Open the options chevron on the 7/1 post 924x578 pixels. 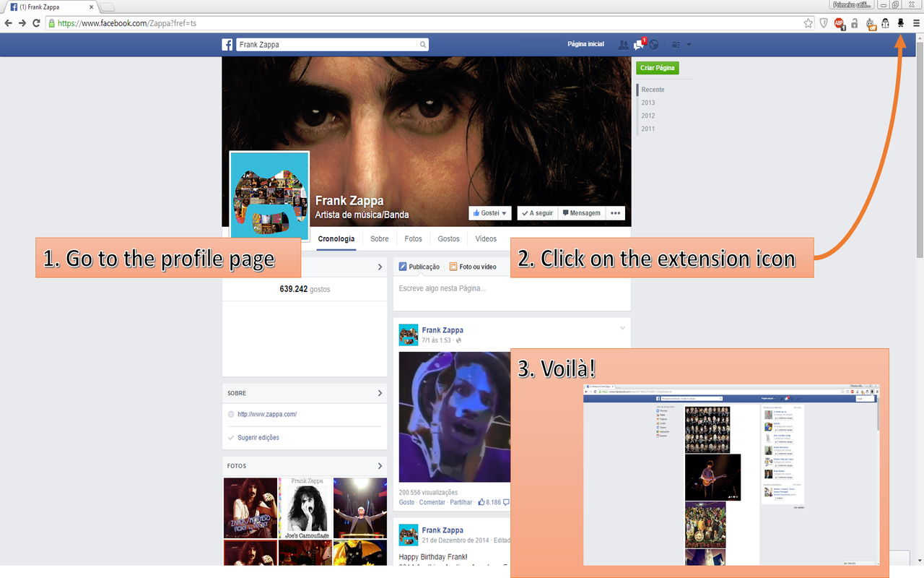[622, 328]
